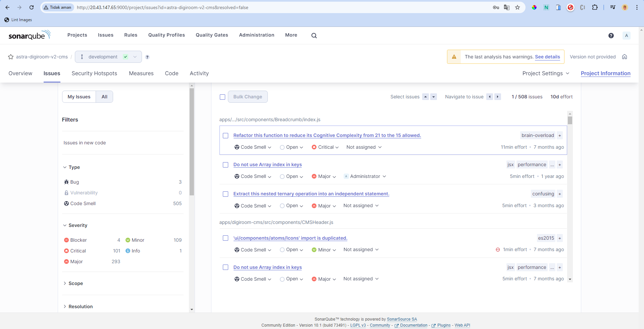The image size is (644, 329).
Task: Check the nested ternary issue checkbox
Action: (x=226, y=194)
